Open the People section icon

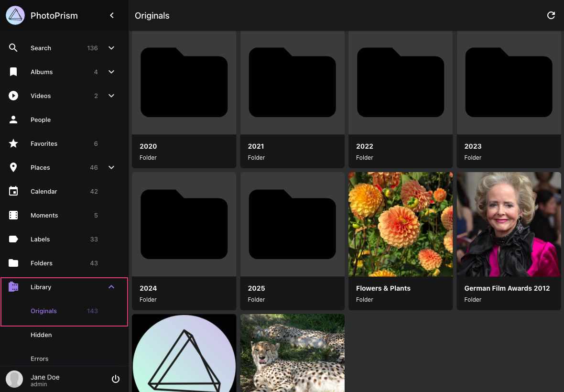pyautogui.click(x=13, y=120)
